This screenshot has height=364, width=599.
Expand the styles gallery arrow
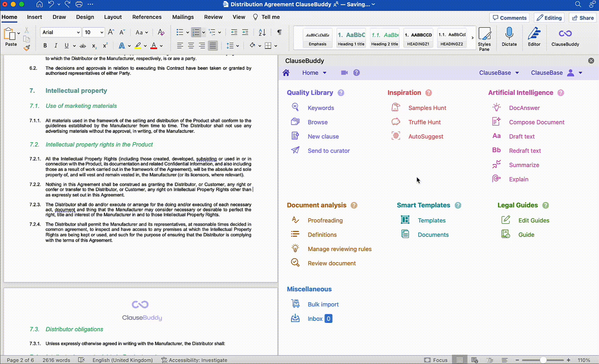(473, 38)
